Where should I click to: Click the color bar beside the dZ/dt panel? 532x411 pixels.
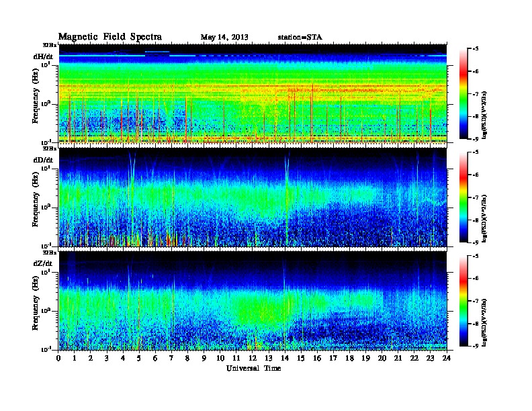[463, 301]
